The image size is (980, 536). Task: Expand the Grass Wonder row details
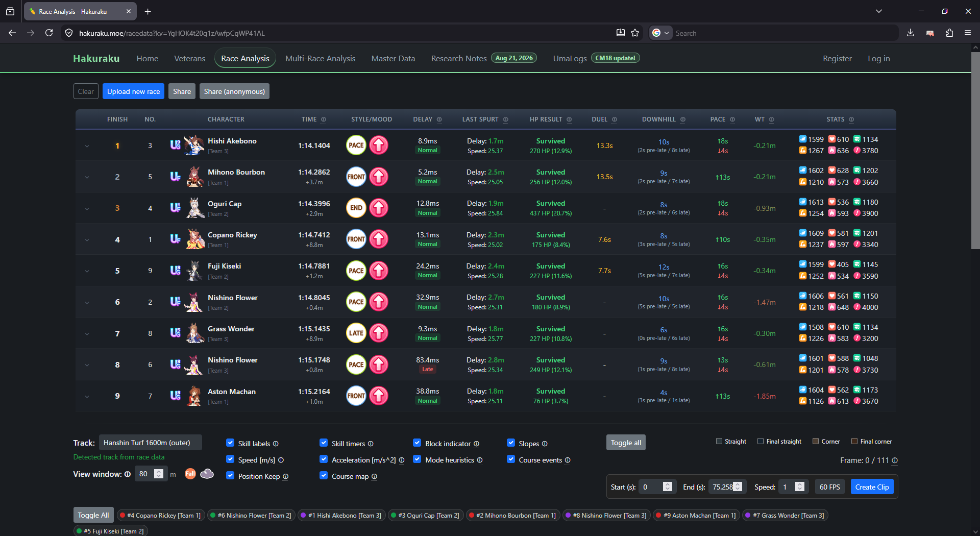point(87,334)
